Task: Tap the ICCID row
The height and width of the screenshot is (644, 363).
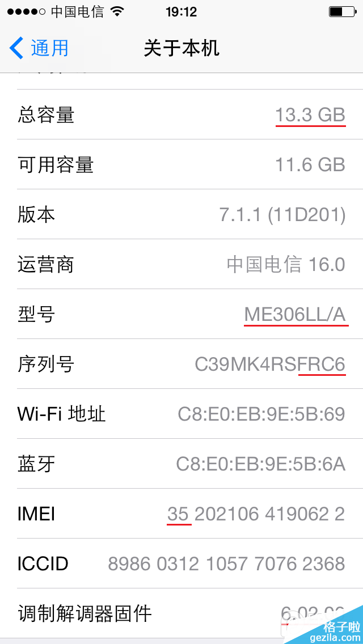Action: point(181,563)
